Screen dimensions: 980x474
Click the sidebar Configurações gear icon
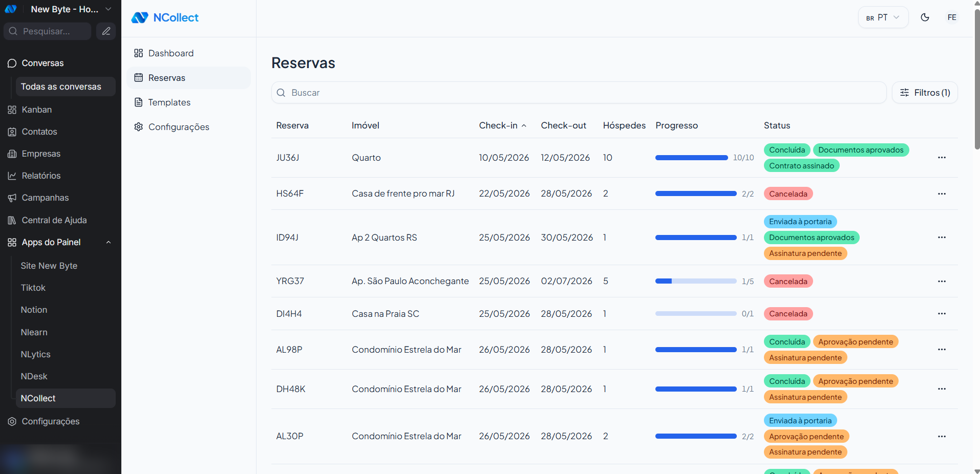(12, 422)
